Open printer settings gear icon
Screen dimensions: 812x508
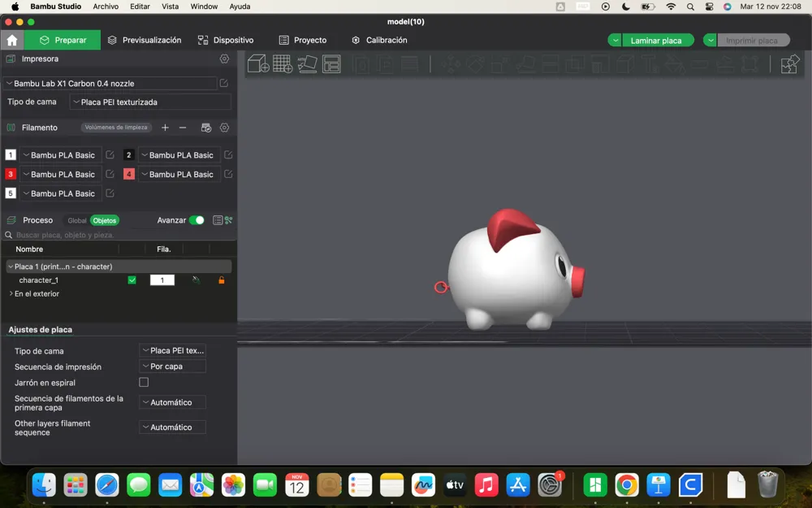(224, 59)
